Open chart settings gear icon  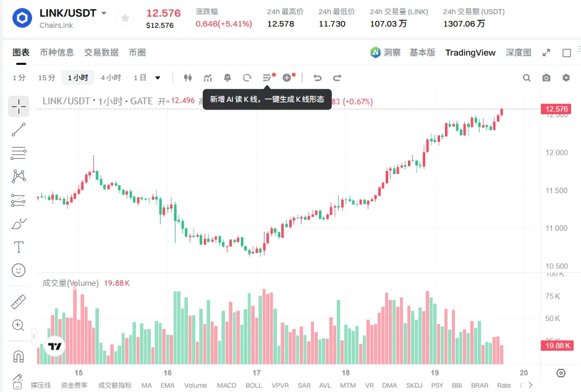[x=566, y=78]
